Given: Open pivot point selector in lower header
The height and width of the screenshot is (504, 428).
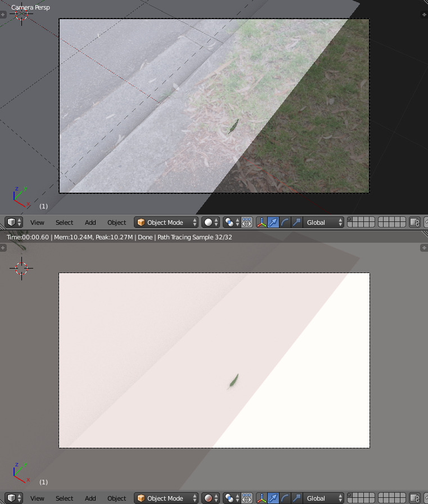Looking at the screenshot, I should coord(232,498).
